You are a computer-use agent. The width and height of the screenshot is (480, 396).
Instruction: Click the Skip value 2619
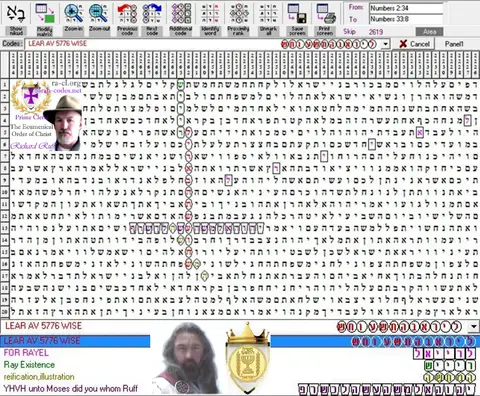376,32
